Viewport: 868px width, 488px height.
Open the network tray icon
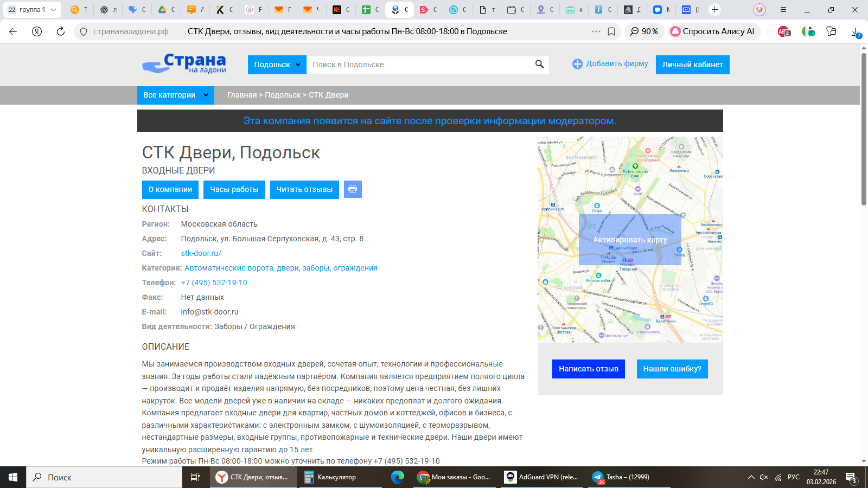click(x=778, y=477)
